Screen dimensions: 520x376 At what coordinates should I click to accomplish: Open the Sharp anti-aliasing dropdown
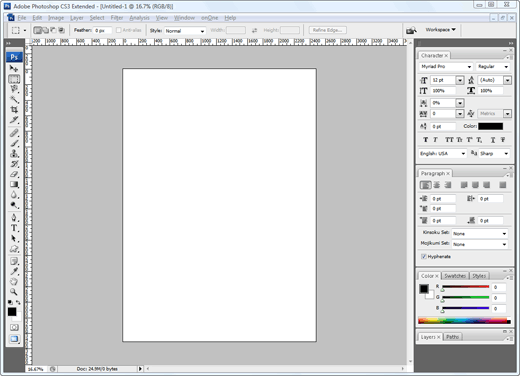pyautogui.click(x=494, y=153)
